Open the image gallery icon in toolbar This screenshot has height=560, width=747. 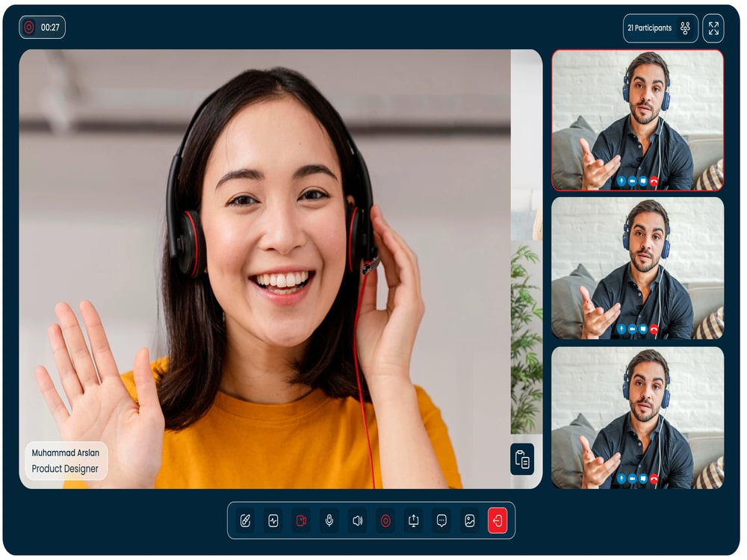coord(470,520)
